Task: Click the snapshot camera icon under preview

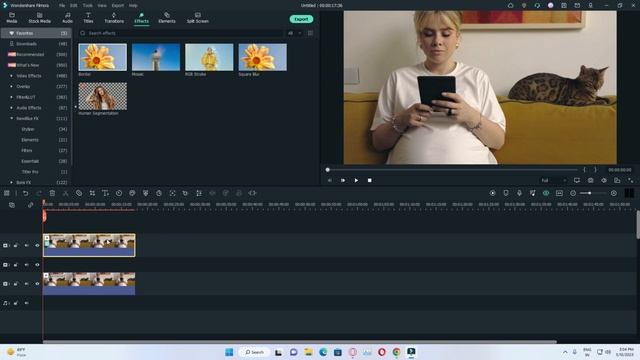Action: click(x=590, y=180)
